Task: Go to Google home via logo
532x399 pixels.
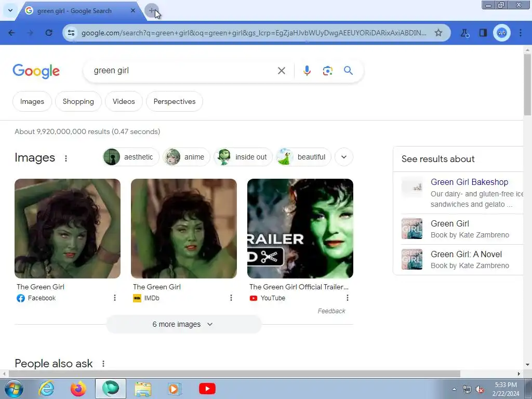Action: point(36,71)
